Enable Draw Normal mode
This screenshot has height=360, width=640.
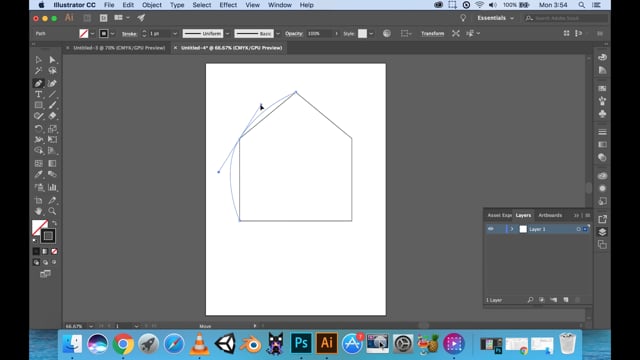[36, 262]
